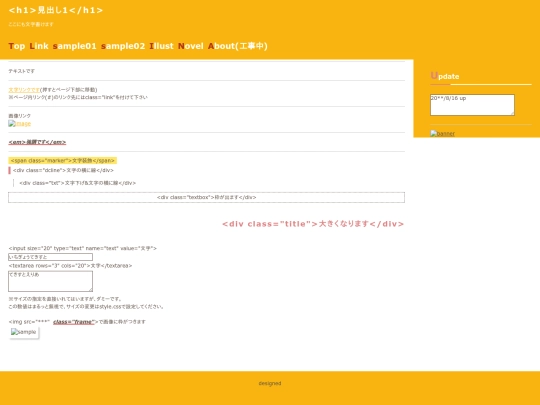Screen dimensions: 540x405
Task: Open the About(工事中) navigation link
Action: coord(238,46)
